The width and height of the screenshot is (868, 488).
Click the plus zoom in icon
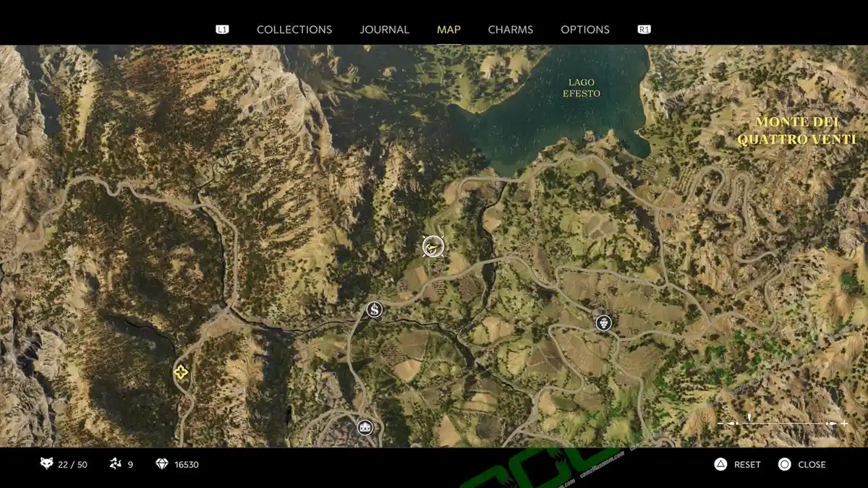pyautogui.click(x=844, y=423)
